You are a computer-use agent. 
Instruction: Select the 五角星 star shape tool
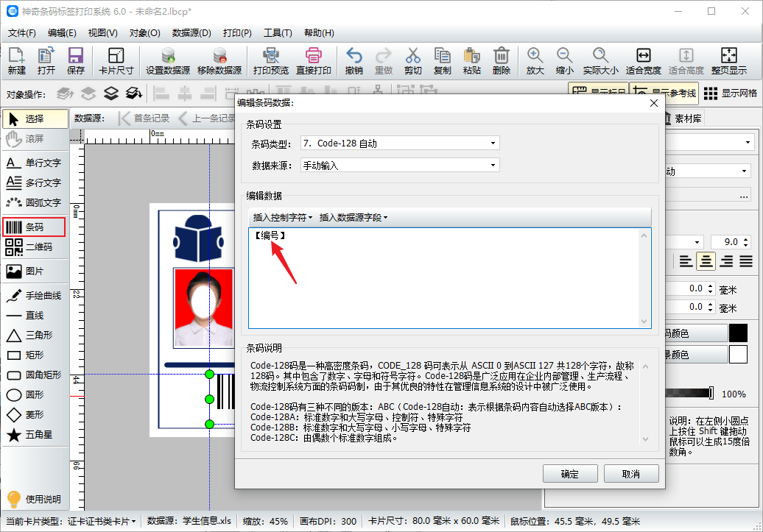pos(35,435)
